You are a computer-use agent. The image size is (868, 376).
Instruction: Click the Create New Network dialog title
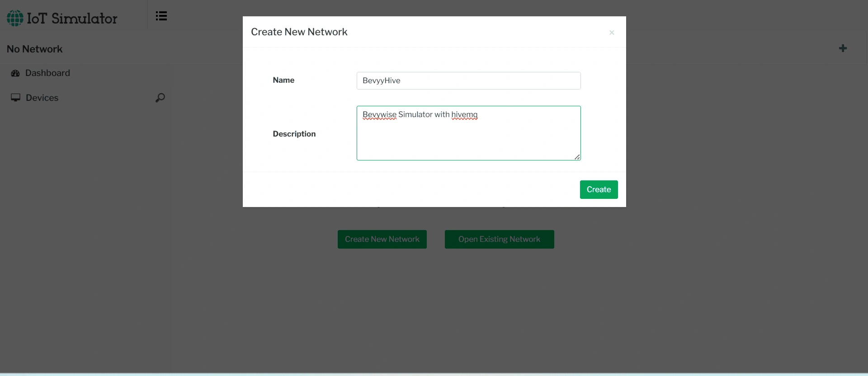(299, 32)
